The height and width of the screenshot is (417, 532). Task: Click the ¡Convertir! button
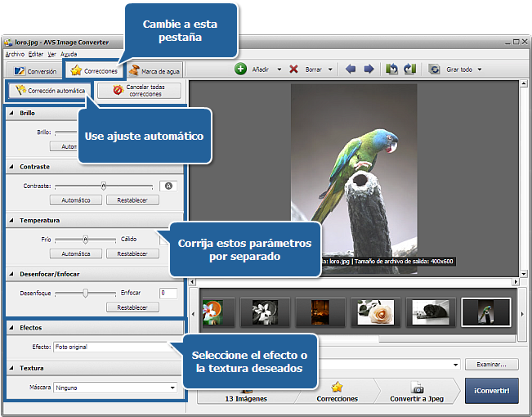click(491, 391)
